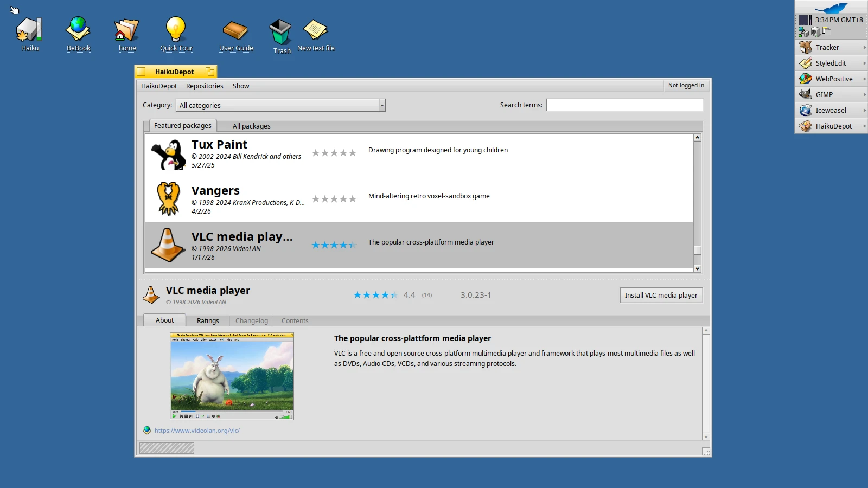Image resolution: width=868 pixels, height=488 pixels.
Task: Click the speaker icon in the Deskbar tray
Action: point(815,31)
